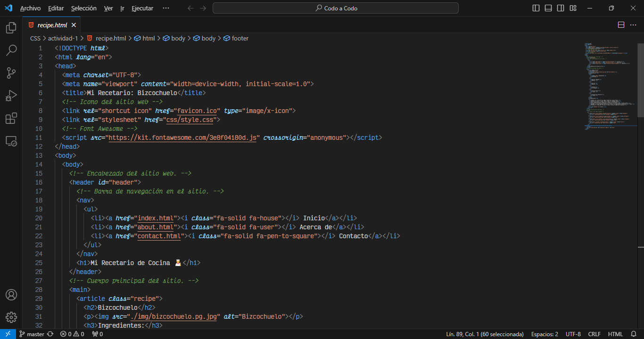Open the Explorer view in activity bar
This screenshot has width=644, height=339.
(x=11, y=28)
